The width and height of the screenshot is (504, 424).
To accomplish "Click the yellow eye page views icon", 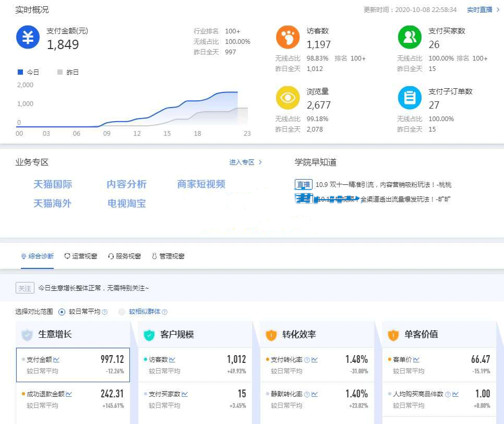I will [x=287, y=98].
